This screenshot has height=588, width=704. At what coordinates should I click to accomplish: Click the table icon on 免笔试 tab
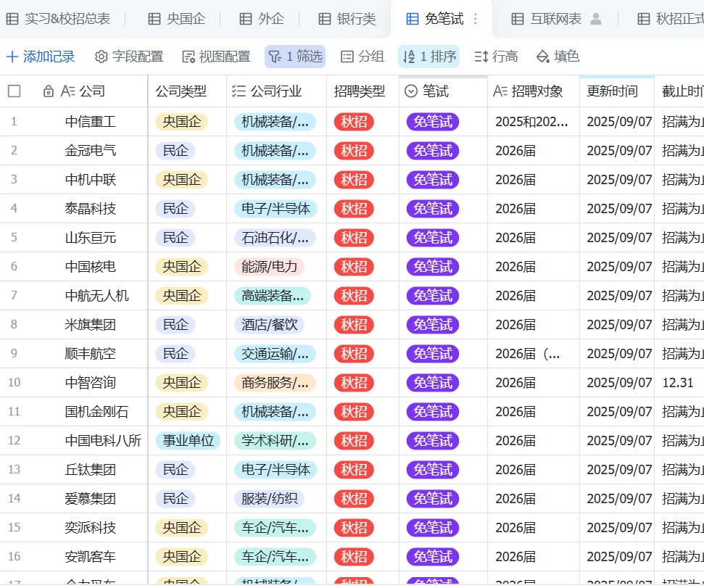click(x=412, y=19)
